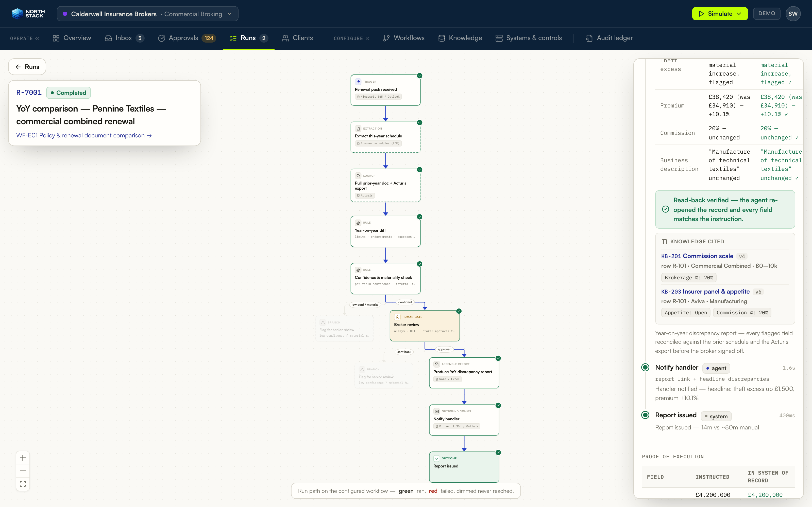Screen dimensions: 812x507
Task: Click the North Stack logo
Action: pos(28,14)
